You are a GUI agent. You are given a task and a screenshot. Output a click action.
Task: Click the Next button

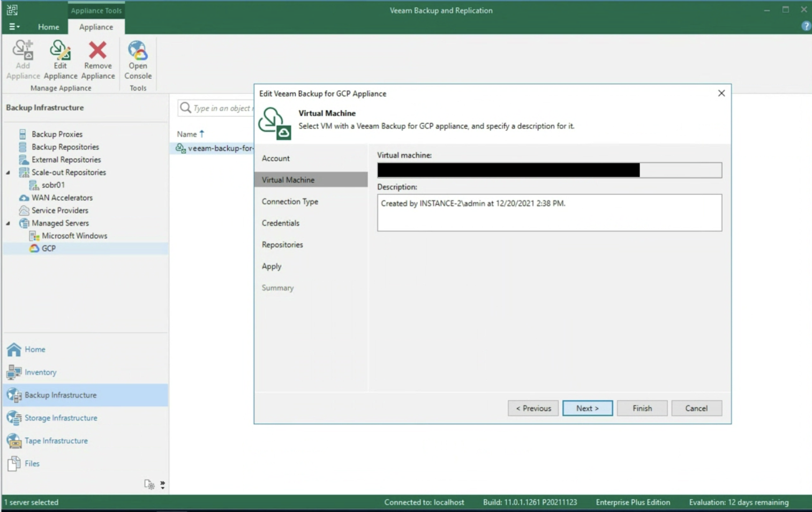pos(588,408)
